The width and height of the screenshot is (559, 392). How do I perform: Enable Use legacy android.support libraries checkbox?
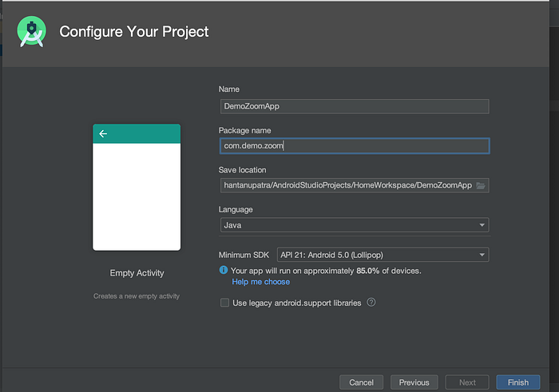[224, 303]
